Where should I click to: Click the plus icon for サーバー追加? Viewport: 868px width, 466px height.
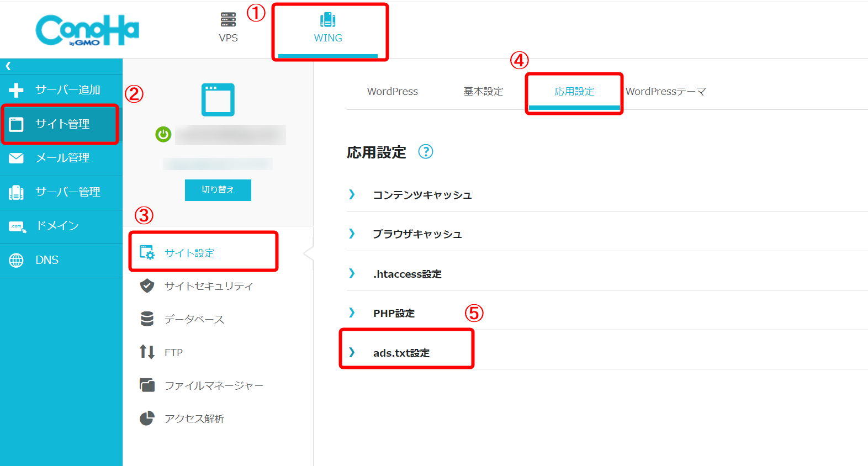pyautogui.click(x=17, y=90)
